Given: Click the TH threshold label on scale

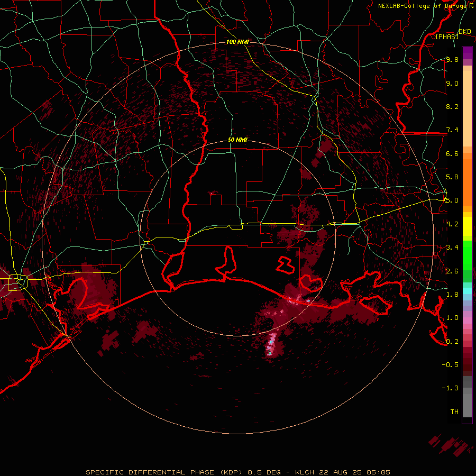Looking at the screenshot, I should click(454, 412).
